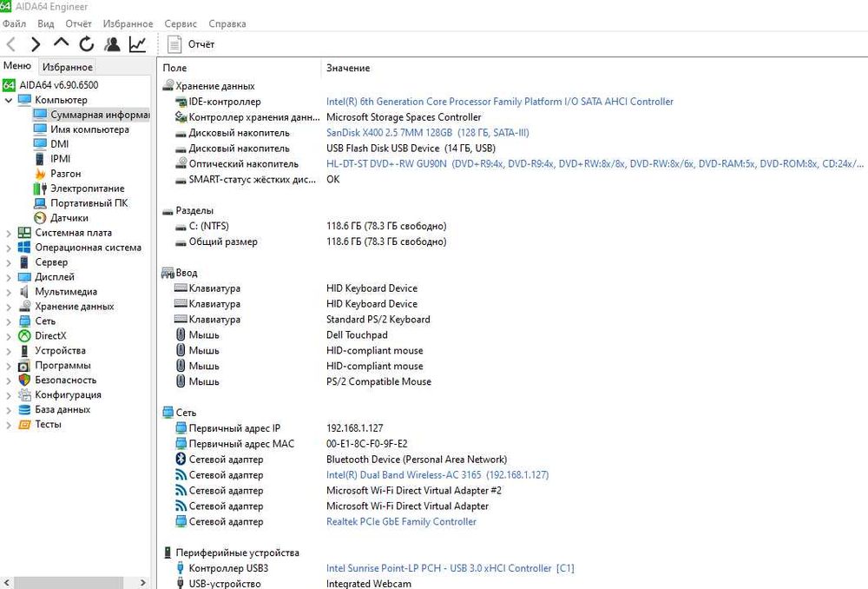Select AIDA64 v6.90.6500 root item
Screen dimensions: 868x589
coord(59,85)
